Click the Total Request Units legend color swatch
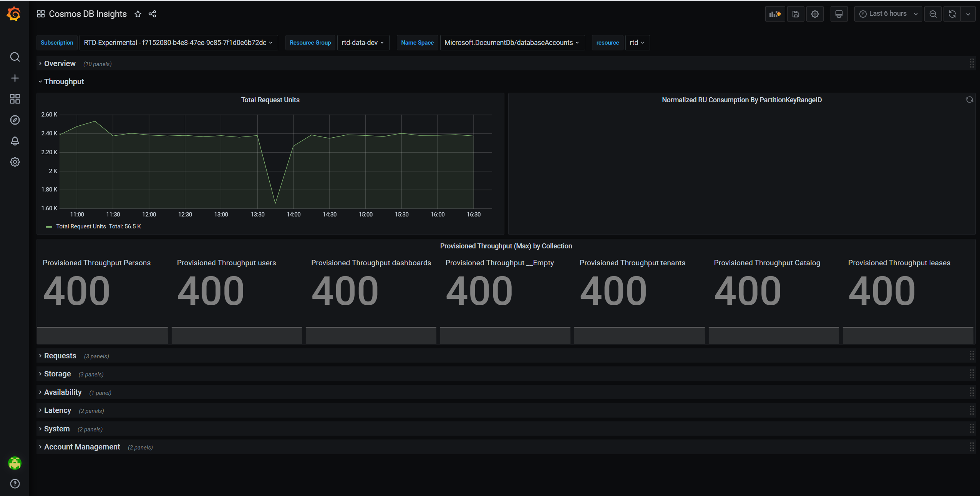Viewport: 980px width, 496px height. point(49,226)
